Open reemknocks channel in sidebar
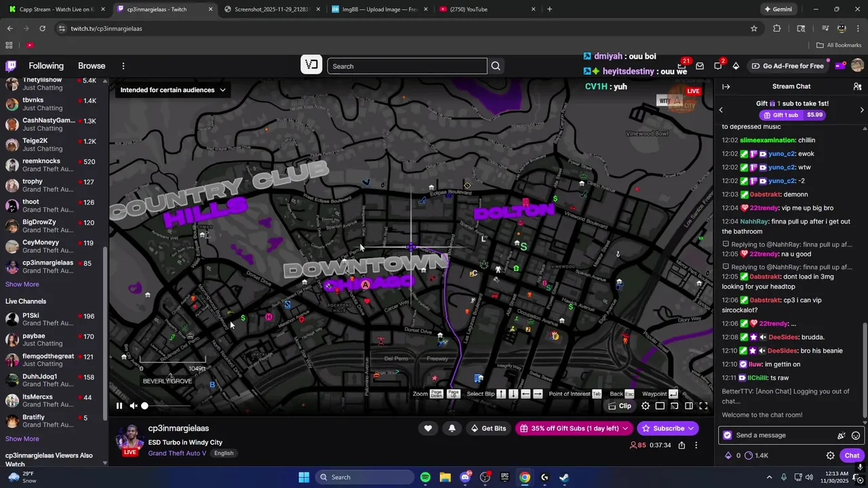The height and width of the screenshot is (488, 868). [x=54, y=165]
